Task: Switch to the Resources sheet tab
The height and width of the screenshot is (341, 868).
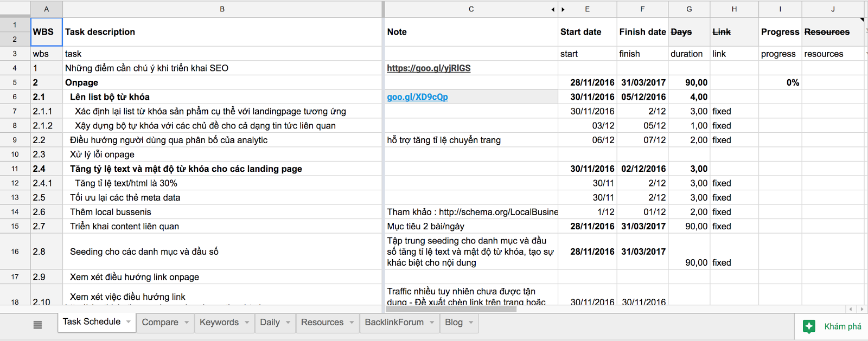Action: tap(322, 322)
